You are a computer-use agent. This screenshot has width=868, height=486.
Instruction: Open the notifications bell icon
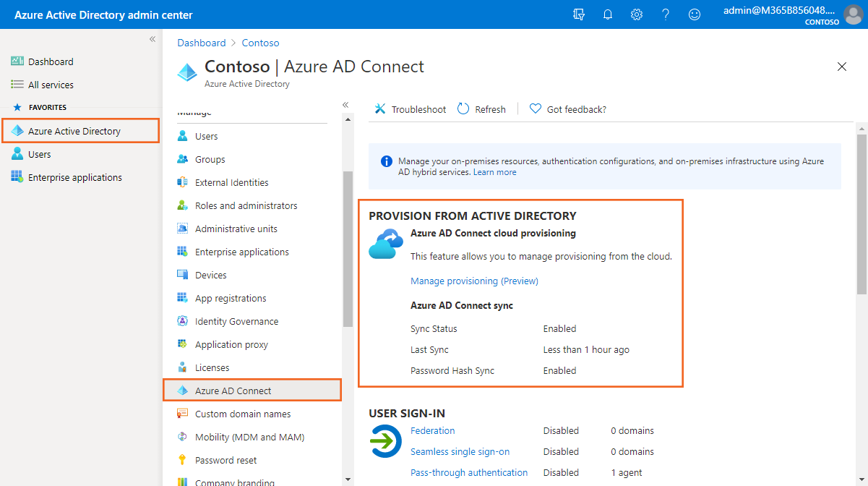(x=608, y=14)
